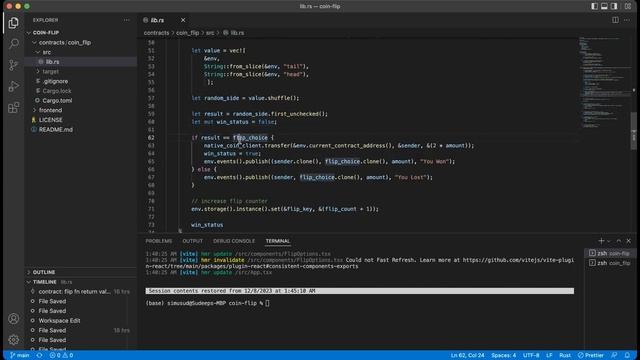640x360 pixels.
Task: Click contracts in breadcrumb path
Action: click(156, 33)
